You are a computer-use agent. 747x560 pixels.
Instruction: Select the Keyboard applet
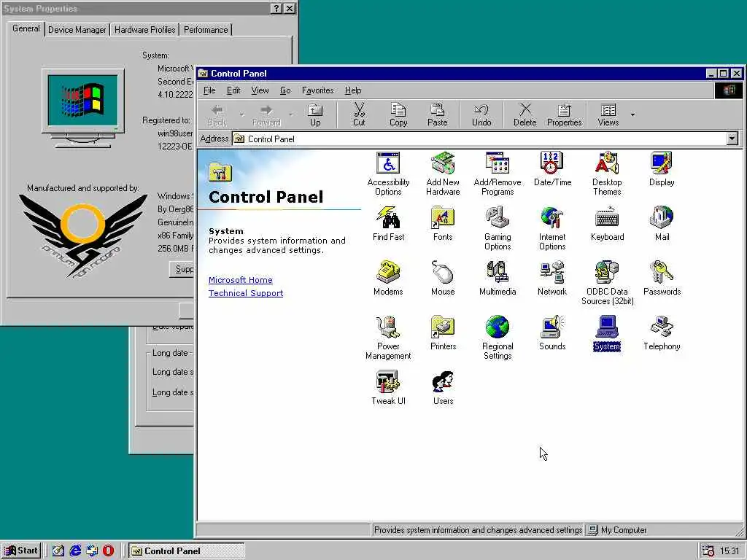(x=607, y=224)
